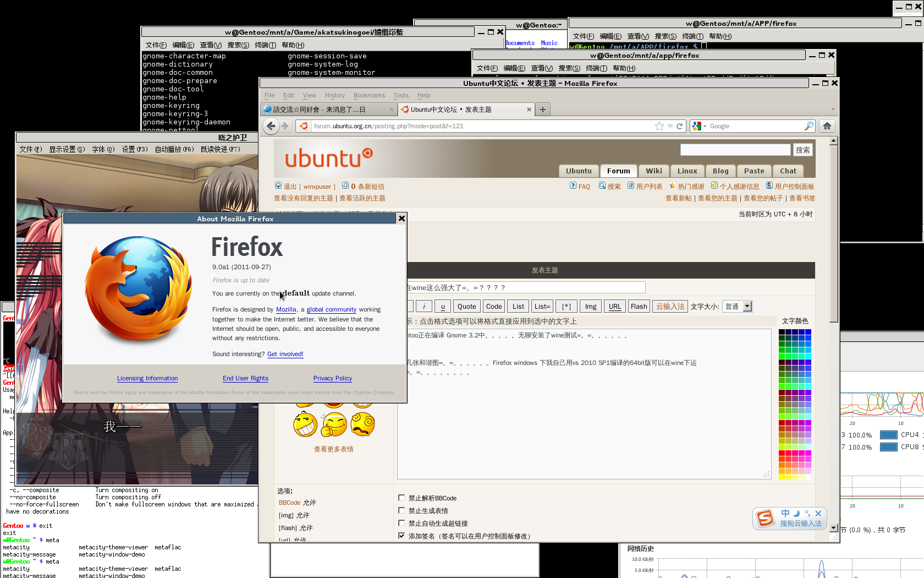Open the search engine dropdown next to Google

pyautogui.click(x=705, y=126)
